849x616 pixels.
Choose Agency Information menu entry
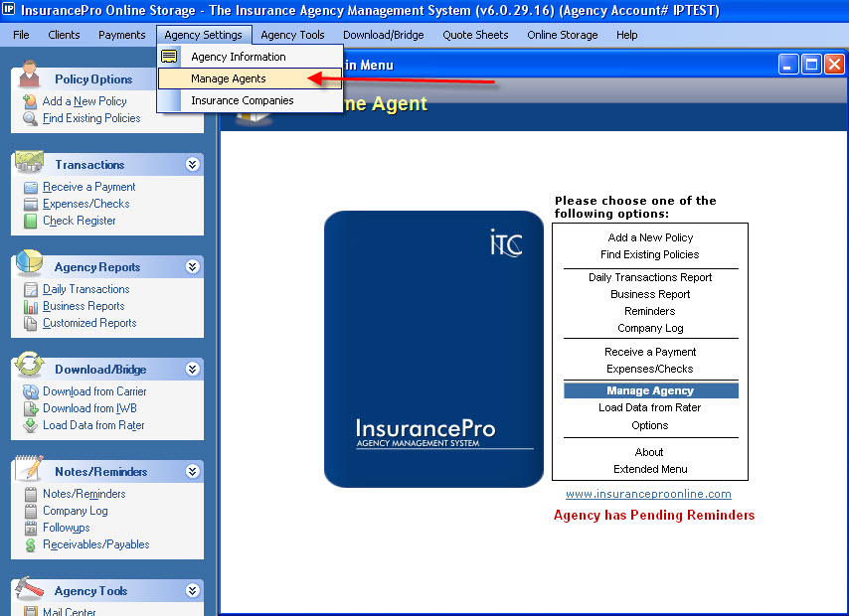[250, 57]
